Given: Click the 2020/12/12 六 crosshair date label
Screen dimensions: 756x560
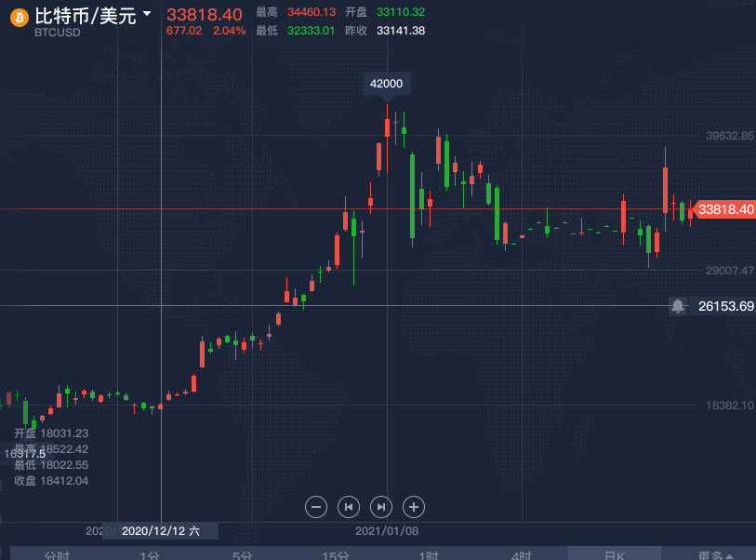Looking at the screenshot, I should 161,531.
